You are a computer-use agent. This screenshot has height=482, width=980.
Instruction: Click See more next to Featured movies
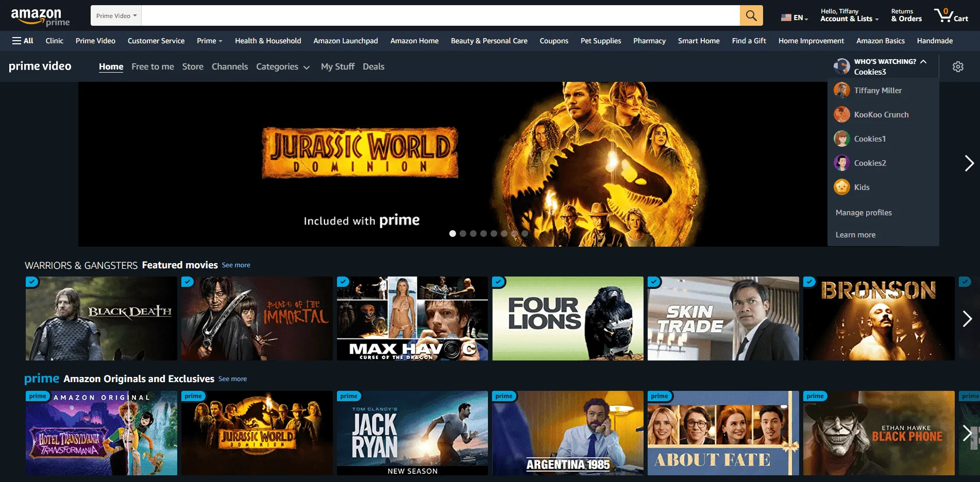coord(236,265)
